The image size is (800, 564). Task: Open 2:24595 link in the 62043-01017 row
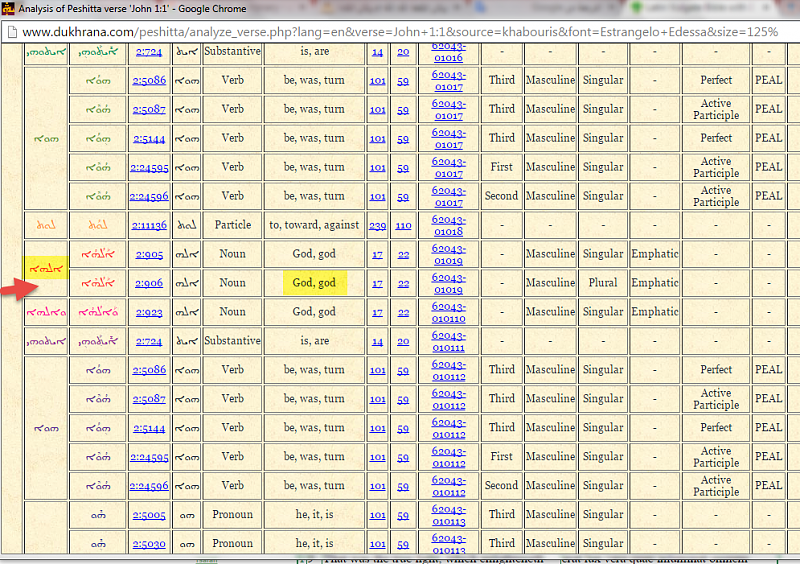[x=149, y=167]
